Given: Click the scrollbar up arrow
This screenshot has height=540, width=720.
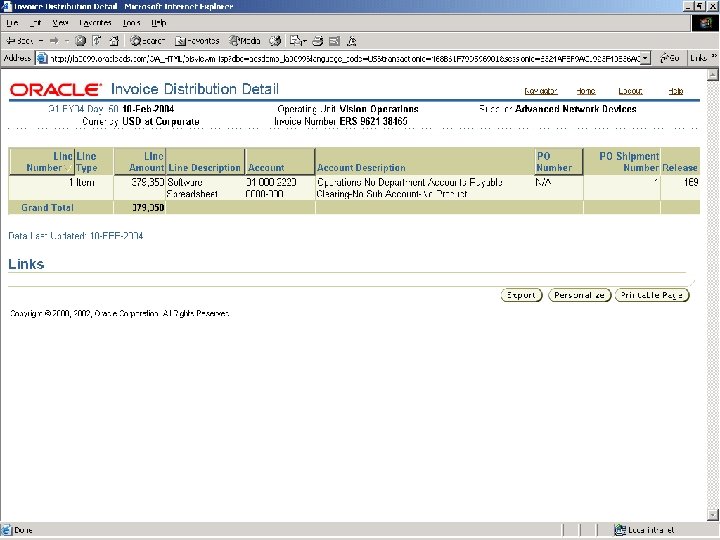Looking at the screenshot, I should 713,74.
